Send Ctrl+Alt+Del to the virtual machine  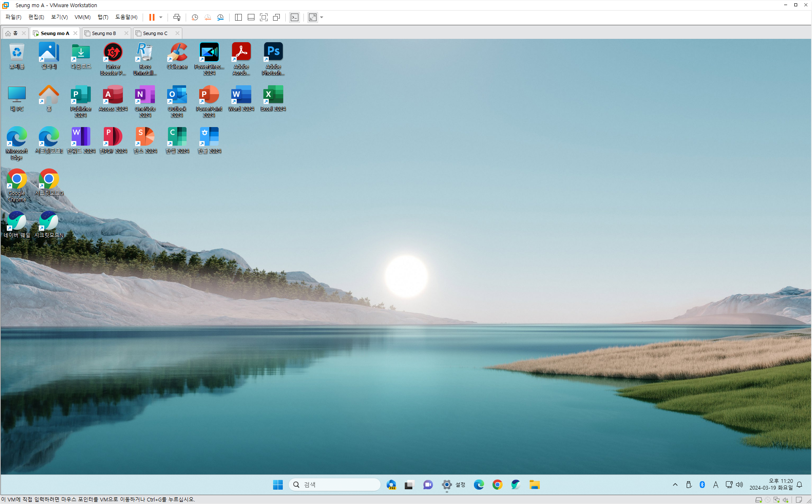(x=177, y=17)
